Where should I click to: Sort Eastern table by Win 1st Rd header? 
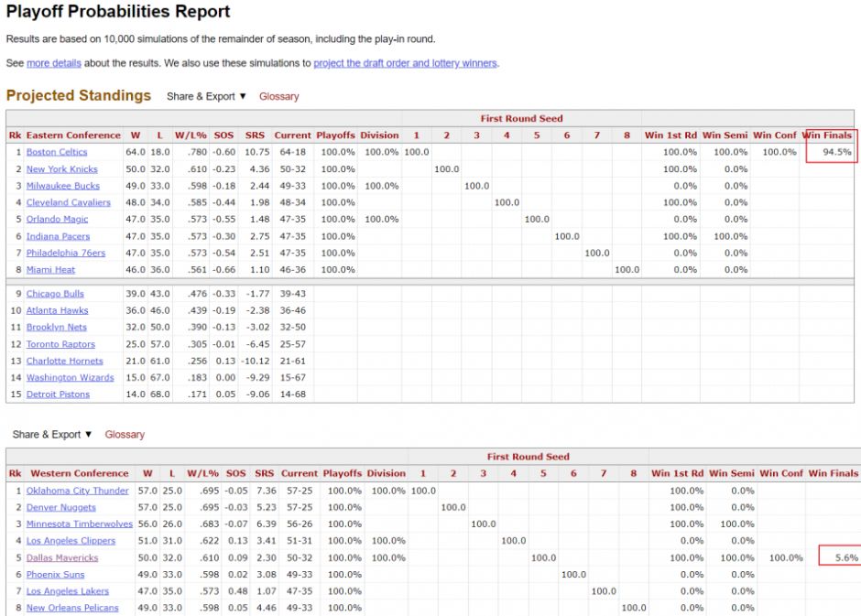pyautogui.click(x=670, y=135)
